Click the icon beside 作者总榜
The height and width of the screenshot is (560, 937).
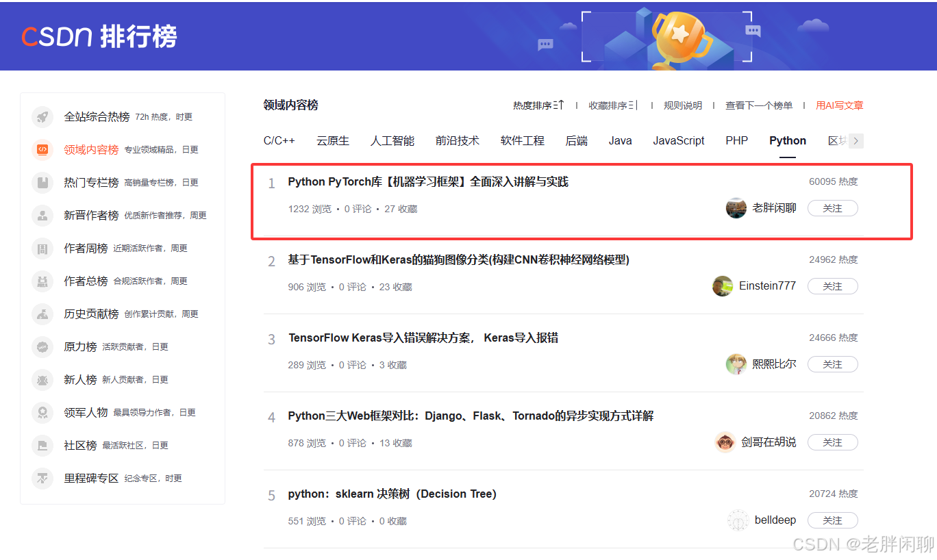point(42,281)
